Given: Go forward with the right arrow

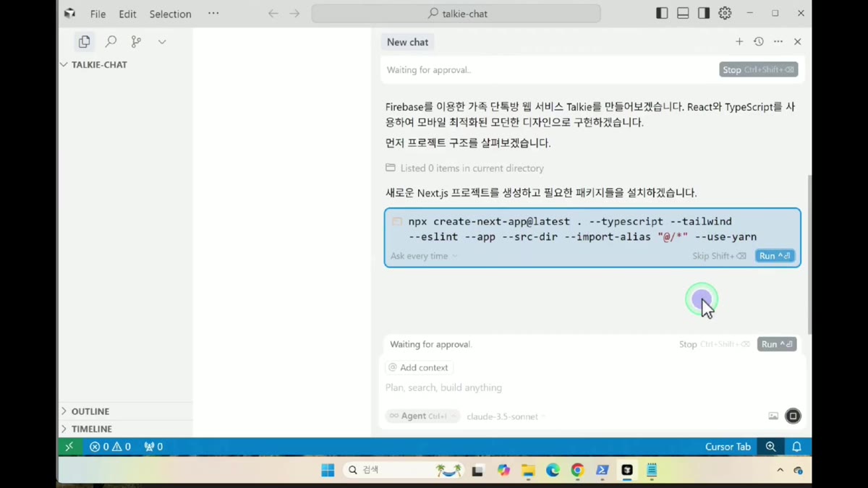Looking at the screenshot, I should pos(294,14).
